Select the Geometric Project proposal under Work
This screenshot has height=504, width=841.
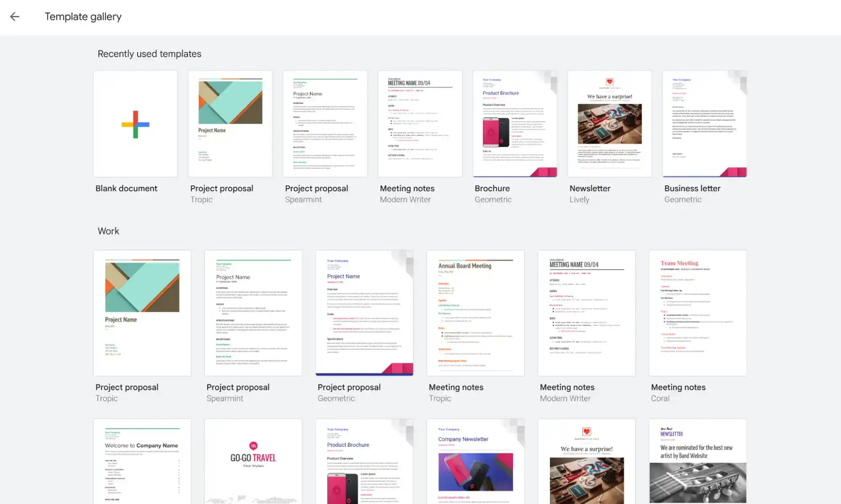364,312
